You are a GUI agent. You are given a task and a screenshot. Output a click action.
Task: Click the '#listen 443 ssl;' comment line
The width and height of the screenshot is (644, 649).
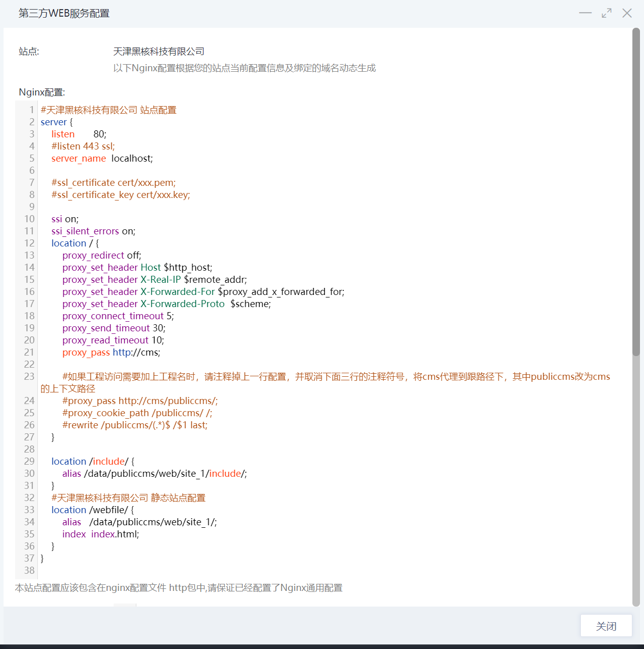click(x=83, y=146)
